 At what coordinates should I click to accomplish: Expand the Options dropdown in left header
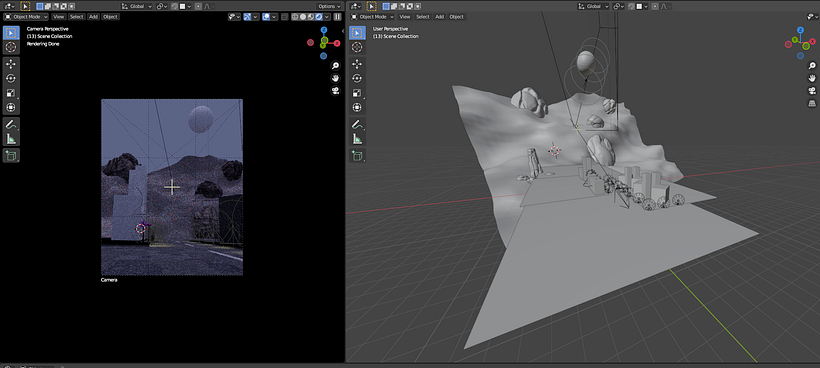pos(329,6)
